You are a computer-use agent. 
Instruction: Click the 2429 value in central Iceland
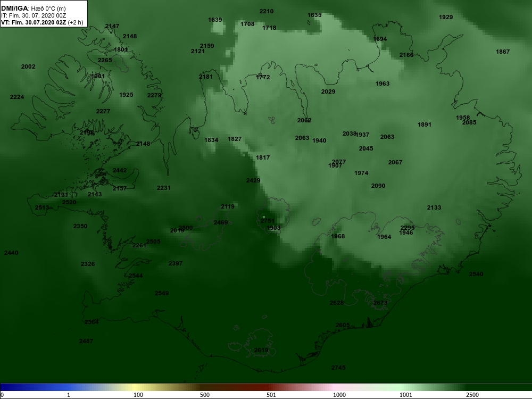coord(253,180)
